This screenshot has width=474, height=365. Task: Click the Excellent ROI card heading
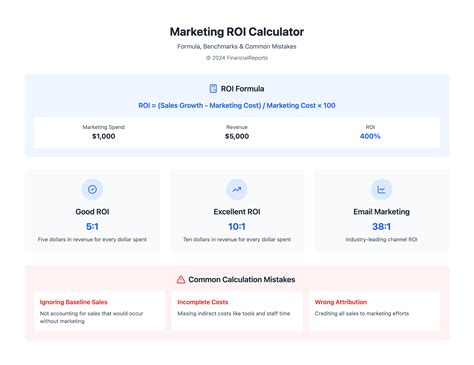pyautogui.click(x=237, y=212)
